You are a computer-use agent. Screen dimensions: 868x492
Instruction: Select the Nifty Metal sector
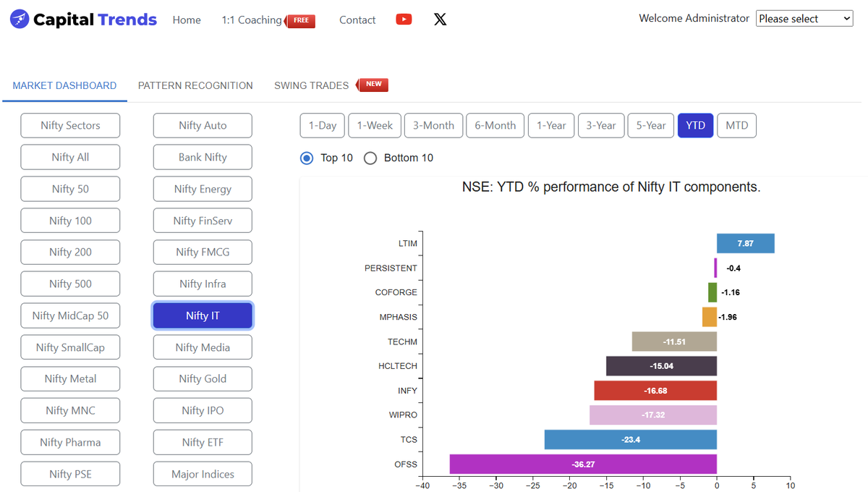[70, 378]
